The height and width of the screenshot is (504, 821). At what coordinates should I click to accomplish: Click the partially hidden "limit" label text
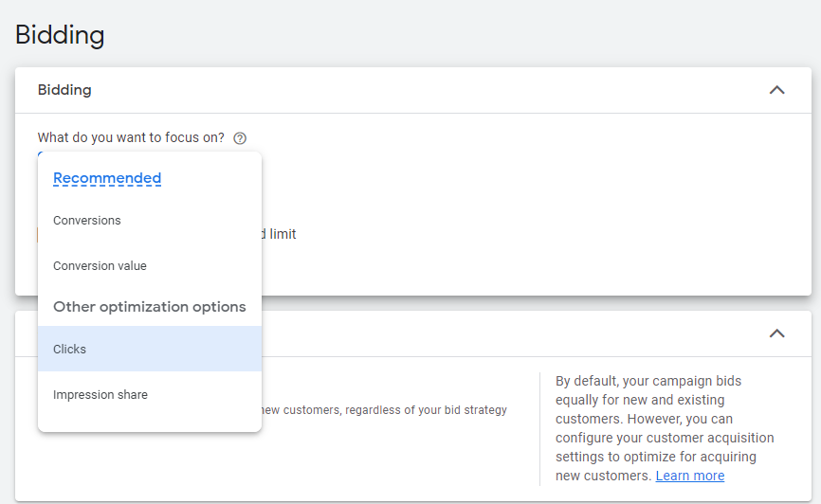tap(282, 234)
